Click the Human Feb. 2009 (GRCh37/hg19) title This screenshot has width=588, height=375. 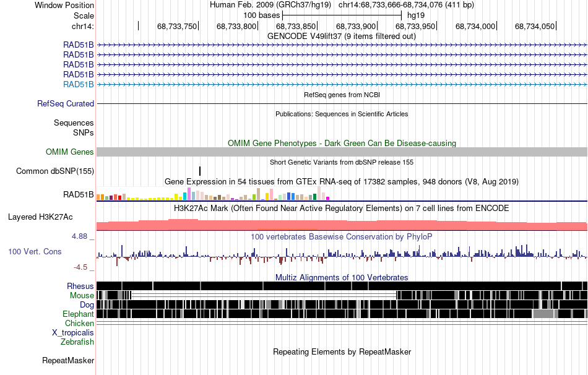point(270,5)
